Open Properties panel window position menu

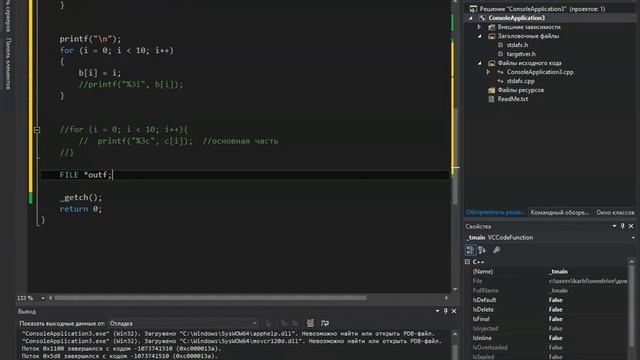point(614,226)
